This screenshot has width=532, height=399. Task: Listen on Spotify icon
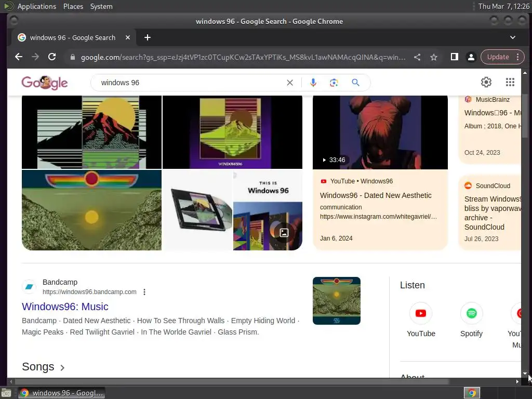472,313
